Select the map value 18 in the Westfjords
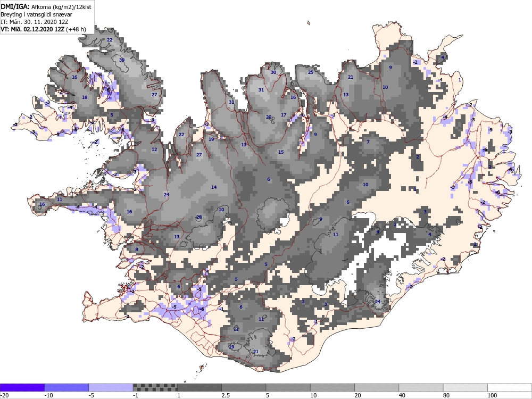Image resolution: width=532 pixels, height=399 pixels. coord(85,97)
